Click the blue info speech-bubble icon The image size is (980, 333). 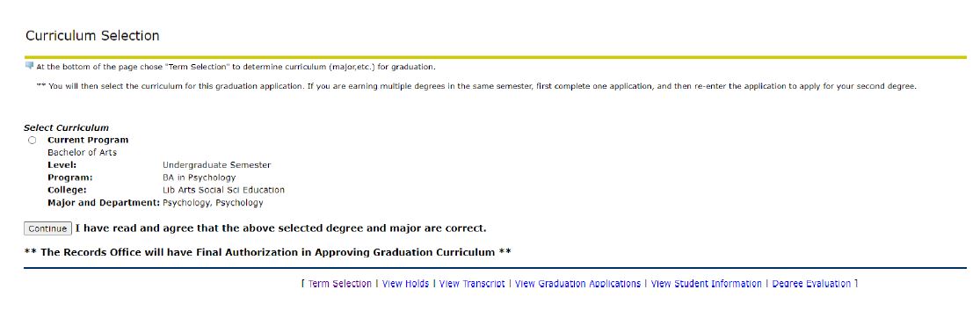tap(29, 66)
